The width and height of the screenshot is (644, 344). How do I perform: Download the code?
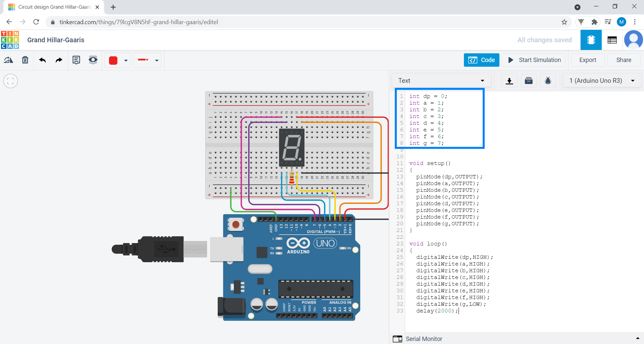509,81
